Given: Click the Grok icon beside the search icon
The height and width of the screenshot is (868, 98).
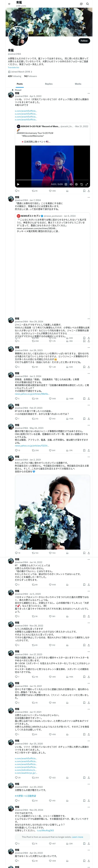Looking at the screenshot, I should (81, 4).
